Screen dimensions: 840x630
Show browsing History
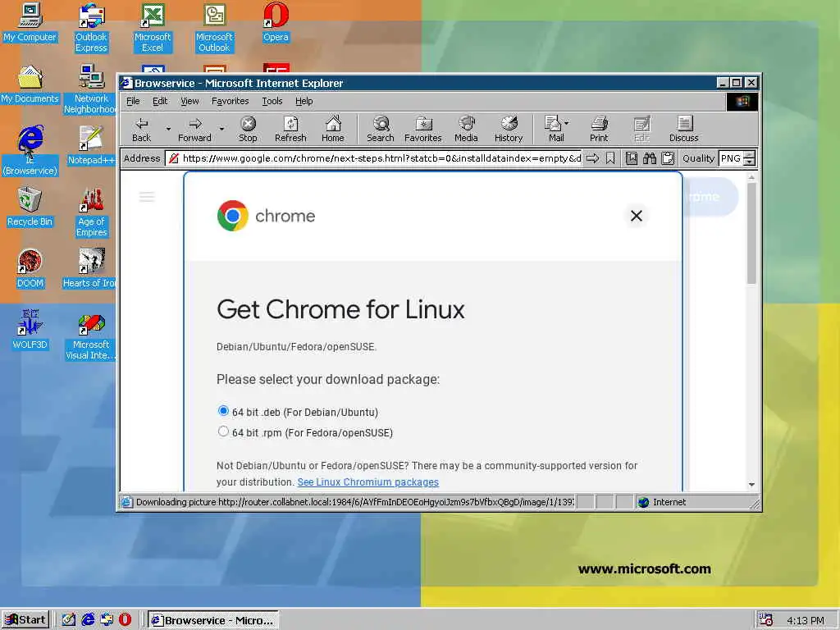pyautogui.click(x=509, y=129)
